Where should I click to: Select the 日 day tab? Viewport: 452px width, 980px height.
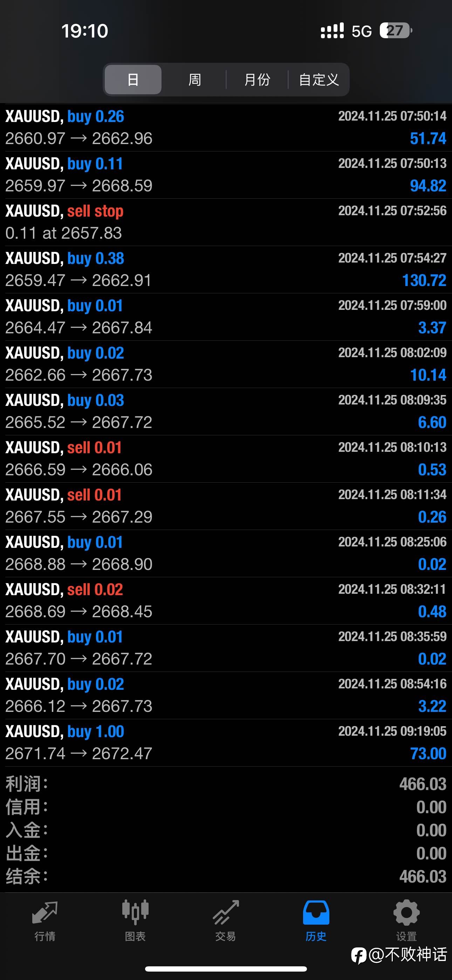pos(133,80)
